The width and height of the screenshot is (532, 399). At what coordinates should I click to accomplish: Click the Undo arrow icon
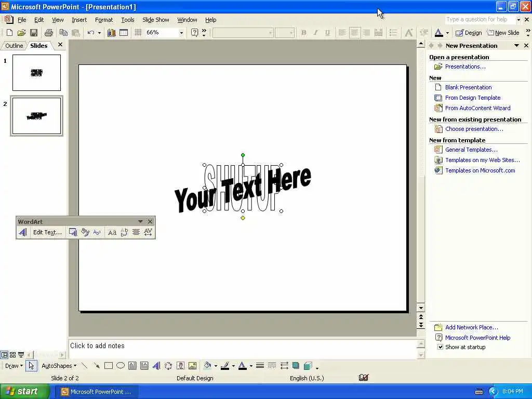pyautogui.click(x=90, y=33)
